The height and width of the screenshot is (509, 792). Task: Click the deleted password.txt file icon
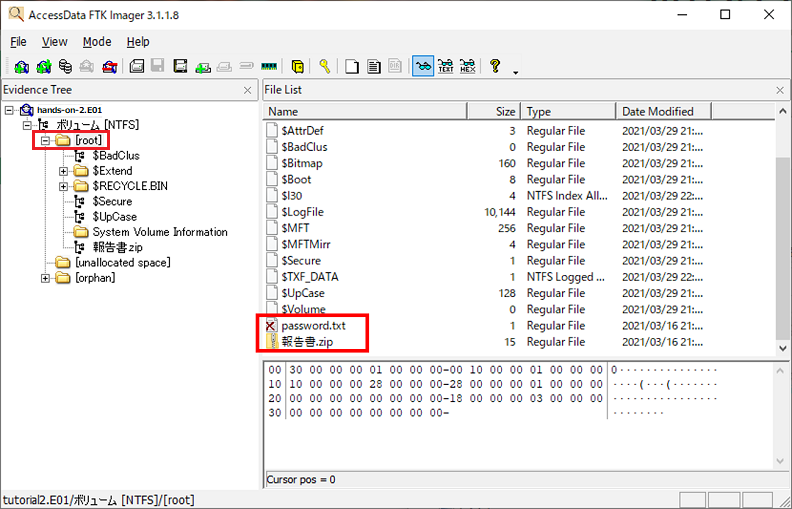(271, 326)
